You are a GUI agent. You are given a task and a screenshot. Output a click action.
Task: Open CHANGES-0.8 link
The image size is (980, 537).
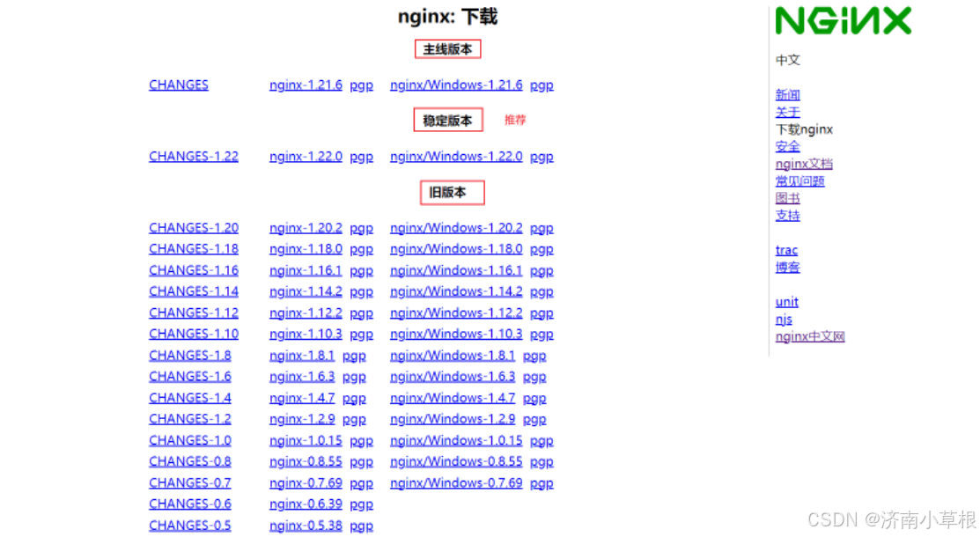[190, 461]
